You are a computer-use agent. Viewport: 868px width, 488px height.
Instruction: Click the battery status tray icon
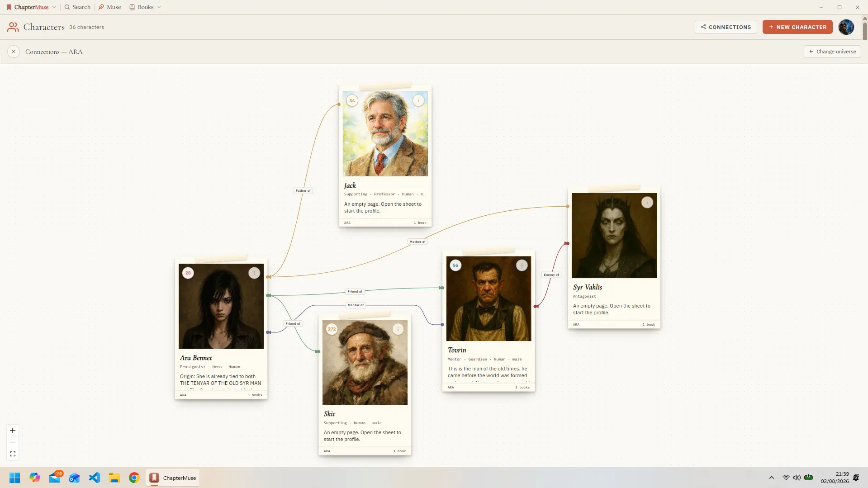coord(809,478)
